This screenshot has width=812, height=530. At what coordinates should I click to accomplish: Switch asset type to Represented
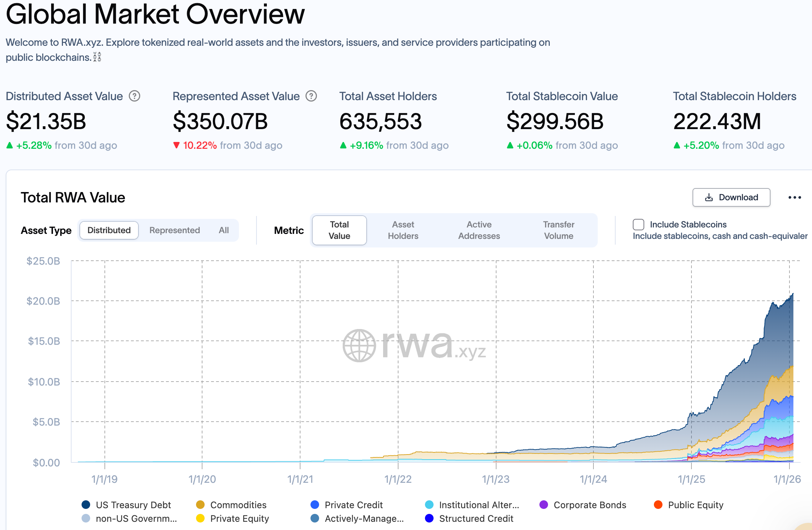click(x=175, y=230)
